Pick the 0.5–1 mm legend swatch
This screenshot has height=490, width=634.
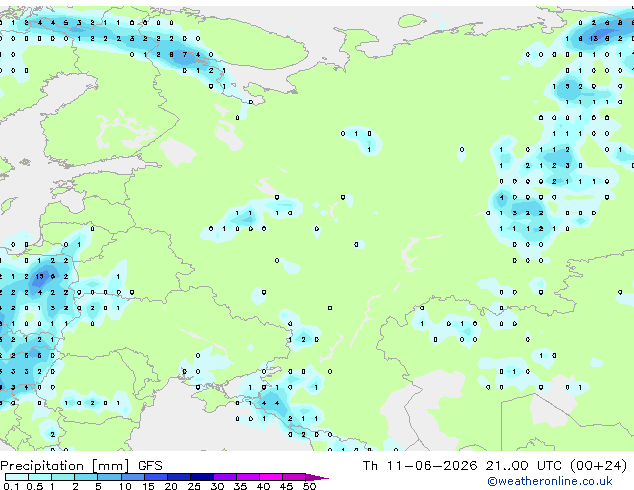tap(40, 477)
